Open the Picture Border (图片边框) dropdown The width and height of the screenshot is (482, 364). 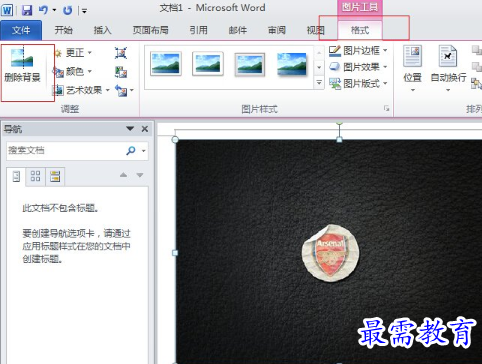pyautogui.click(x=359, y=51)
